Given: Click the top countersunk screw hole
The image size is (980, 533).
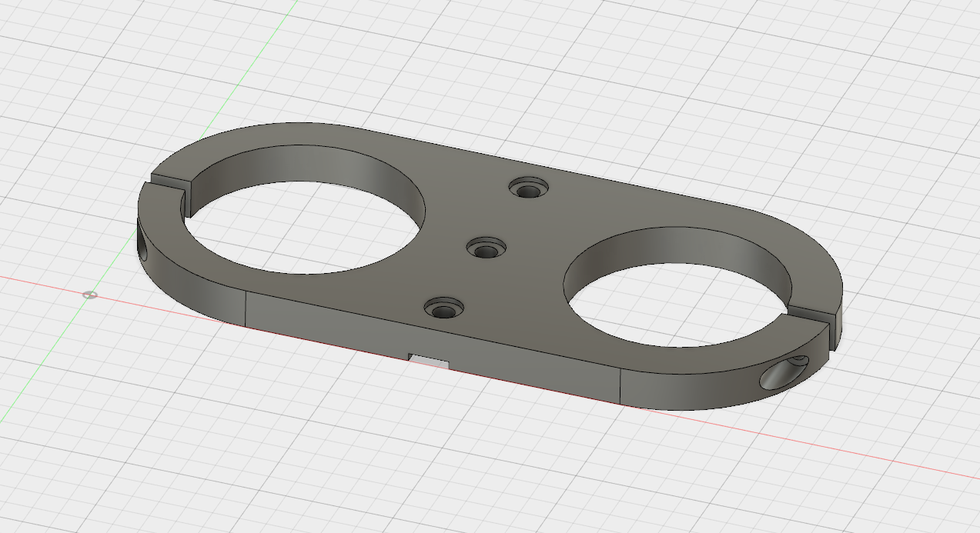Looking at the screenshot, I should [x=529, y=188].
